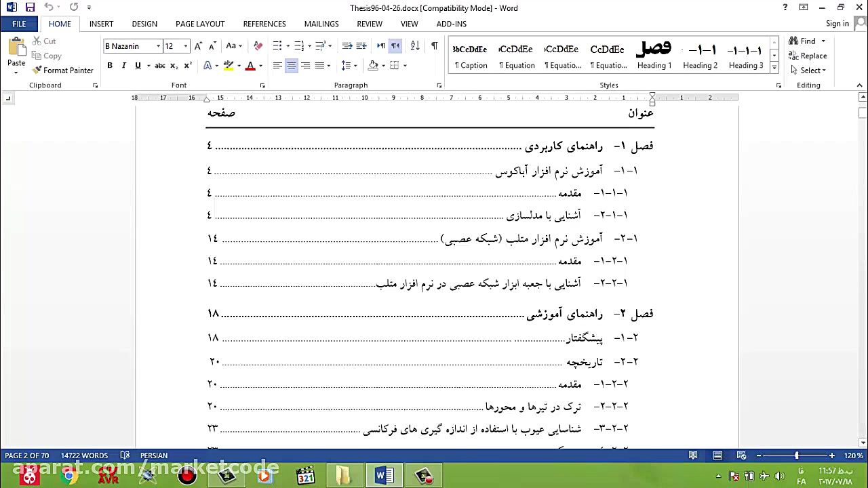Image resolution: width=868 pixels, height=488 pixels.
Task: Click the Web Layout view icon
Action: [x=743, y=455]
